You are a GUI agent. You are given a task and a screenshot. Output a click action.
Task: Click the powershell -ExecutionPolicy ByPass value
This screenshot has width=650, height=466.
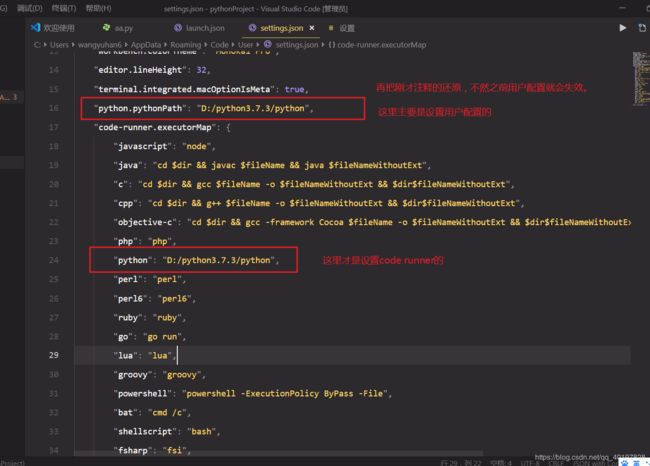pos(284,394)
